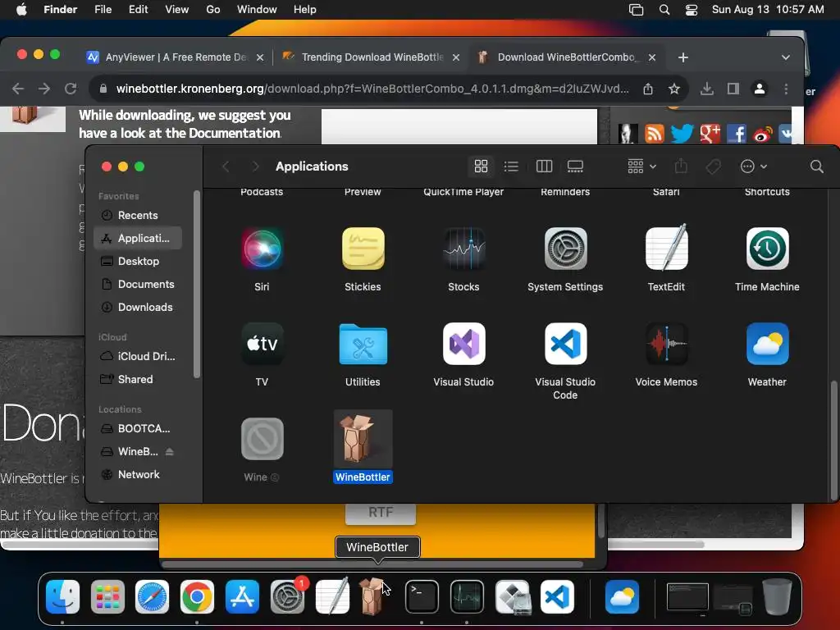
Task: Open the Apple TV app icon
Action: [x=262, y=344]
